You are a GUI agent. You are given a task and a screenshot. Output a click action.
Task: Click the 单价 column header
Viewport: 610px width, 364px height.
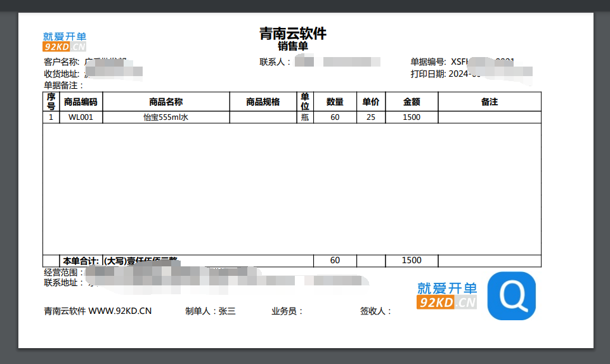coord(371,102)
